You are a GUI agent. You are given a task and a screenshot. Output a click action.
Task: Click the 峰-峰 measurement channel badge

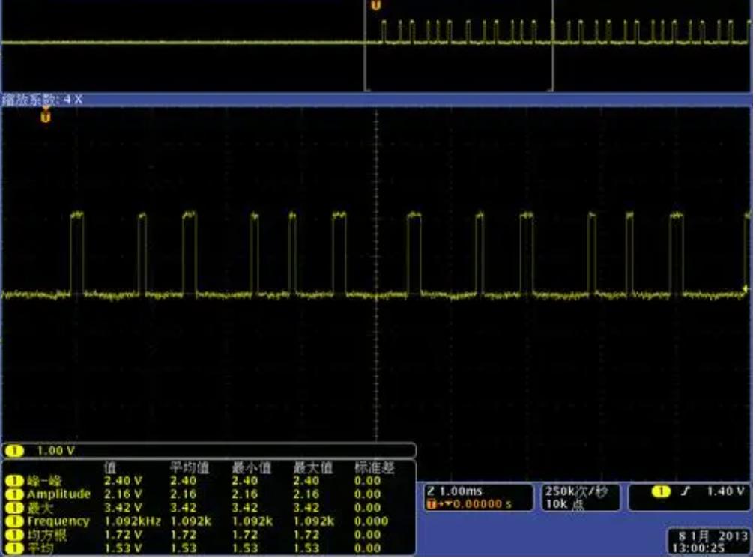point(13,481)
